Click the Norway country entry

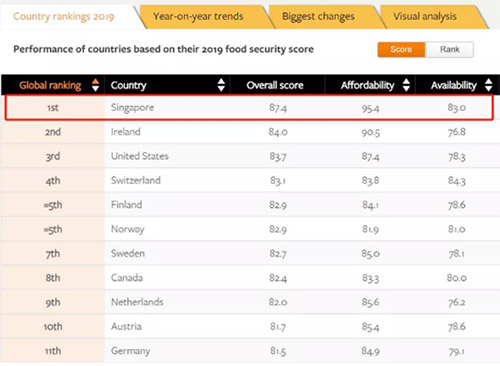tap(128, 229)
